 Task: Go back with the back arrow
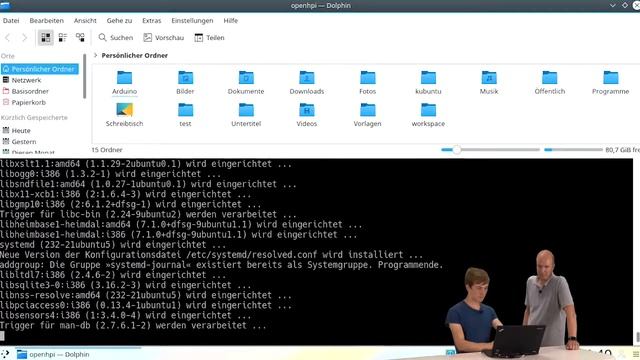(x=8, y=38)
